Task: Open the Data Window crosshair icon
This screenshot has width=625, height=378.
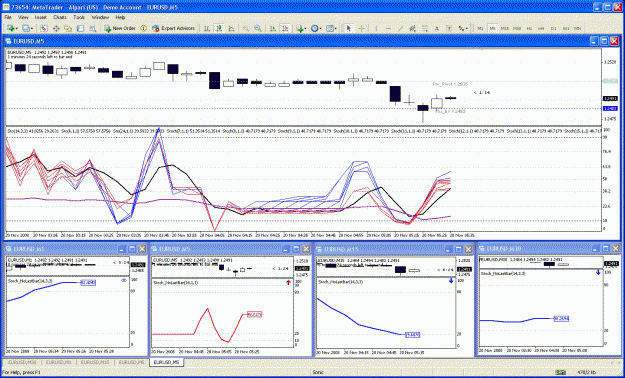Action: pyautogui.click(x=56, y=28)
